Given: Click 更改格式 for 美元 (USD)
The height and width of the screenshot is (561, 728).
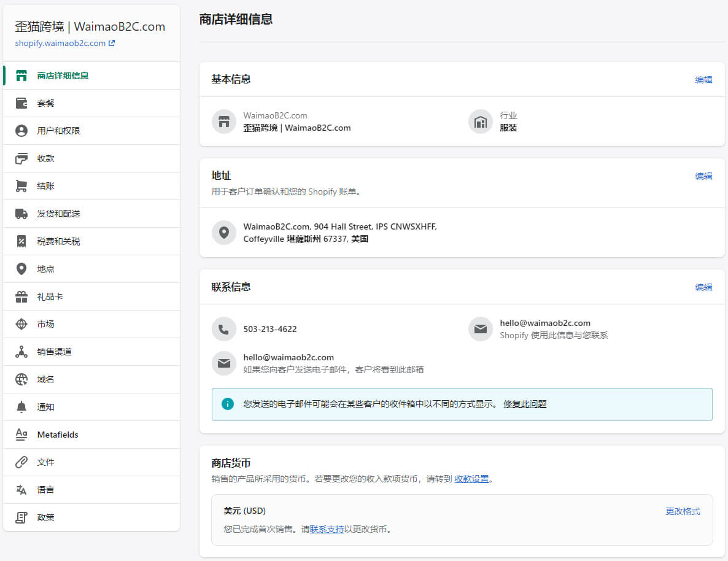Looking at the screenshot, I should tap(683, 511).
